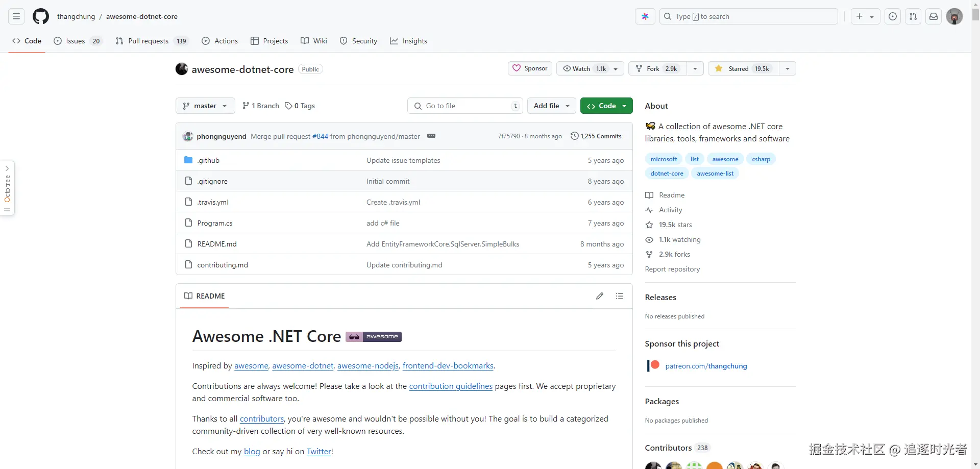Viewport: 980px width, 469px height.
Task: Open commit 7f75790 hash
Action: point(509,136)
